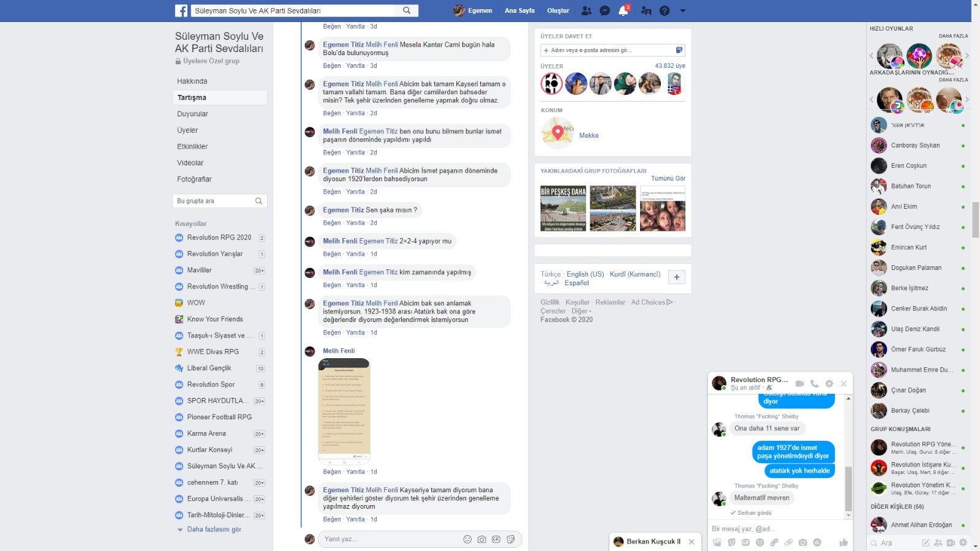Viewport: 980px width, 551px height.
Task: Click the poll icon in the chat toolbar
Action: coord(817,542)
